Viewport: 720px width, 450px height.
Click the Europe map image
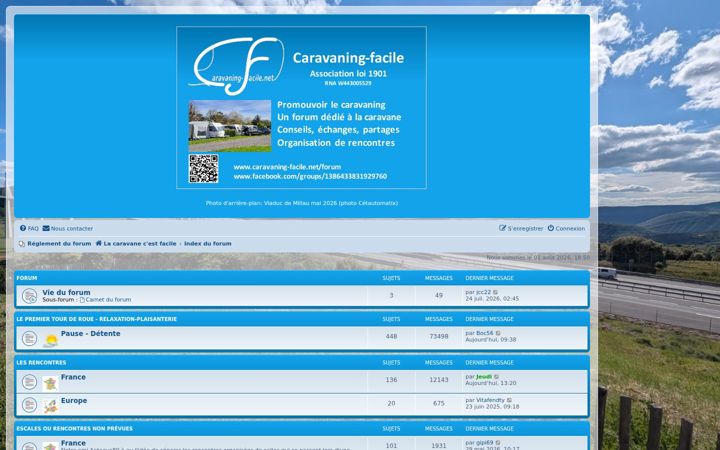(51, 406)
